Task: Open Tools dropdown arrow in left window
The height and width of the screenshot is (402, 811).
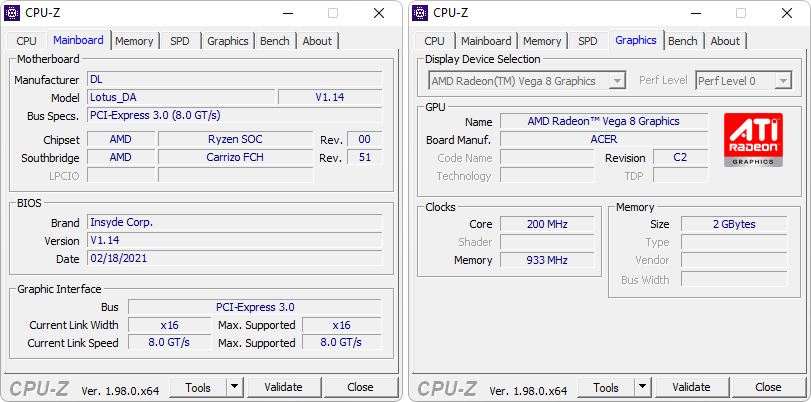Action: pos(234,386)
